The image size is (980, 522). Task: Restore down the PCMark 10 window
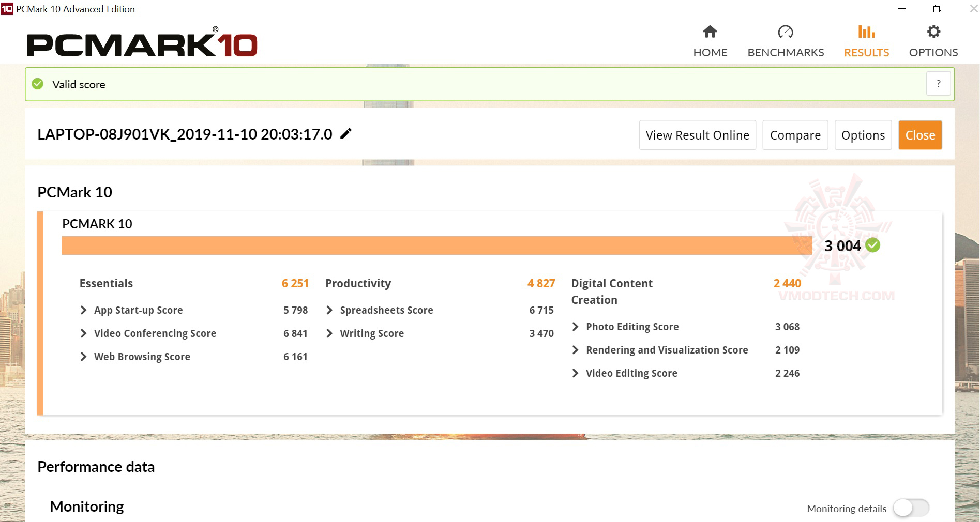click(x=937, y=9)
